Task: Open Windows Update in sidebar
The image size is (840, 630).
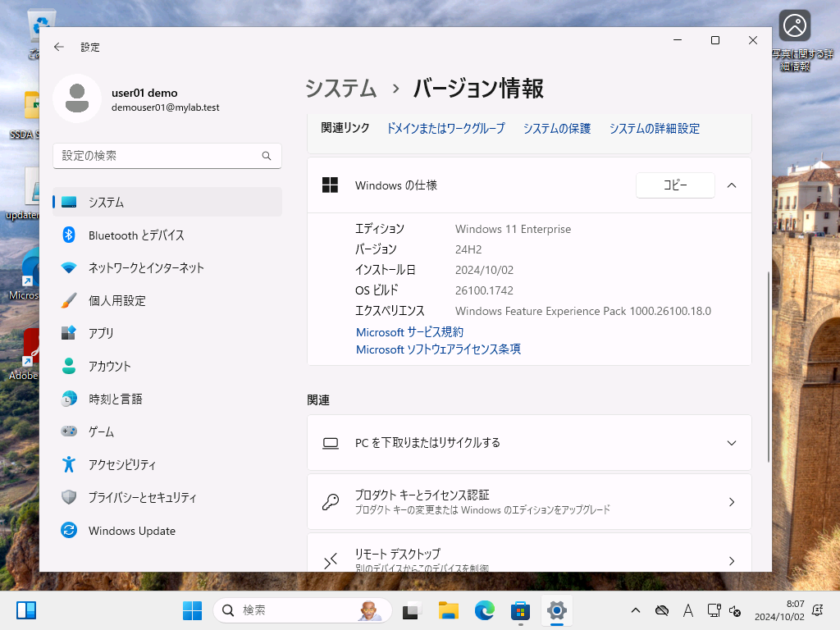Action: click(x=167, y=531)
